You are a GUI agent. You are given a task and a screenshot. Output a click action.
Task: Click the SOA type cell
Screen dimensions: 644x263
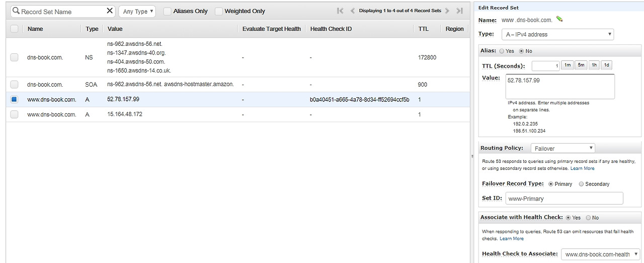tap(91, 85)
